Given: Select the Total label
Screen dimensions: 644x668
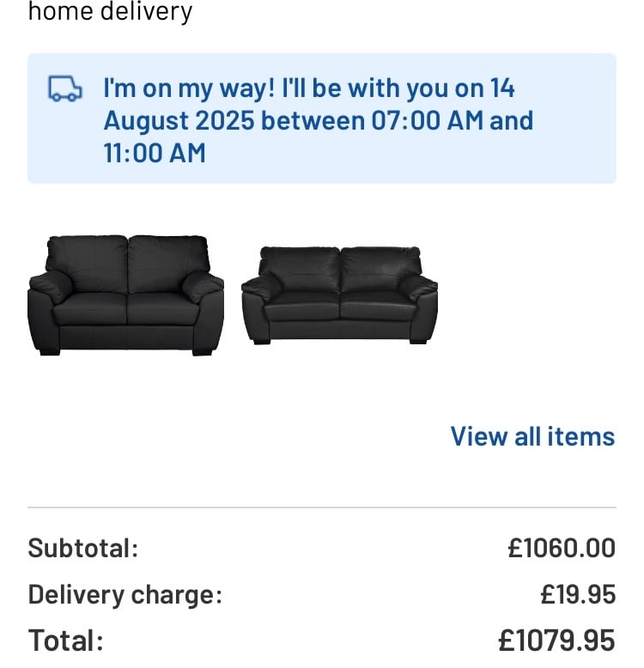Looking at the screenshot, I should tap(65, 641).
